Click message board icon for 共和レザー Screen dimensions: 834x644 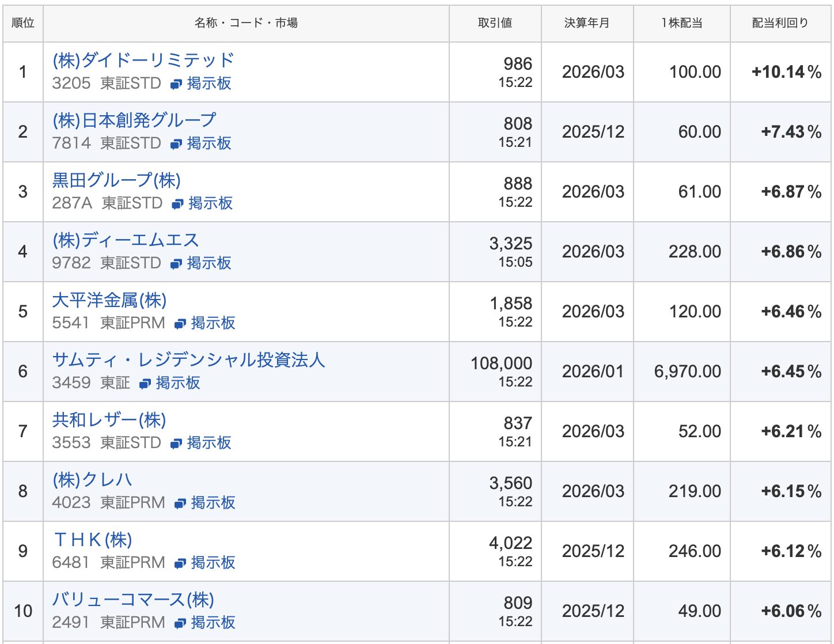pos(176,444)
